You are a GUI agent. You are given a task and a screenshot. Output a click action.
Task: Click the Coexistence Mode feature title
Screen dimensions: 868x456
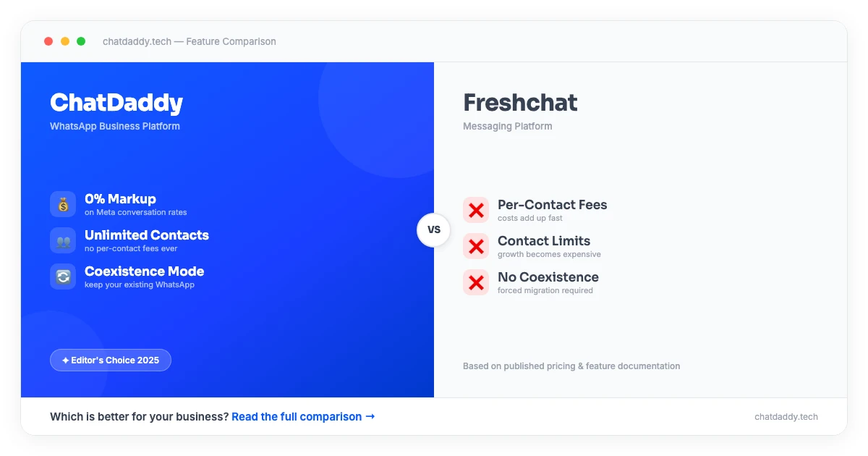(145, 271)
